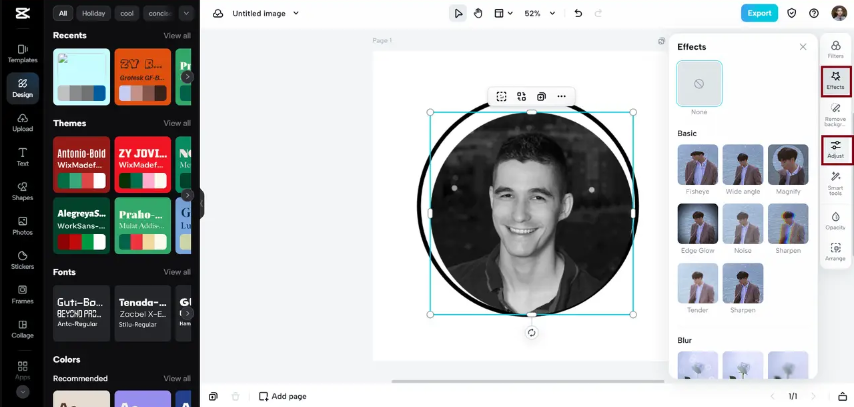The width and height of the screenshot is (854, 407).
Task: Select the Antonio-Bold theme card
Action: 82,165
